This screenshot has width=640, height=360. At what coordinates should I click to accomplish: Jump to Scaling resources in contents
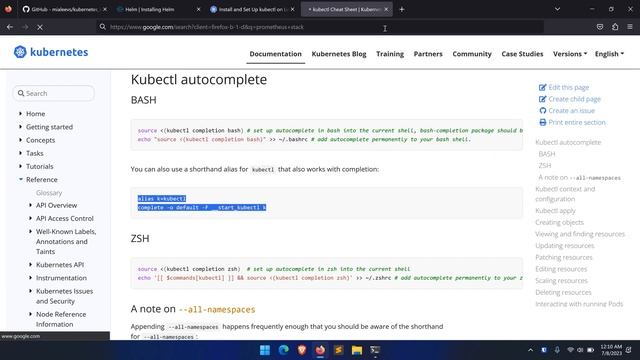[561, 281]
